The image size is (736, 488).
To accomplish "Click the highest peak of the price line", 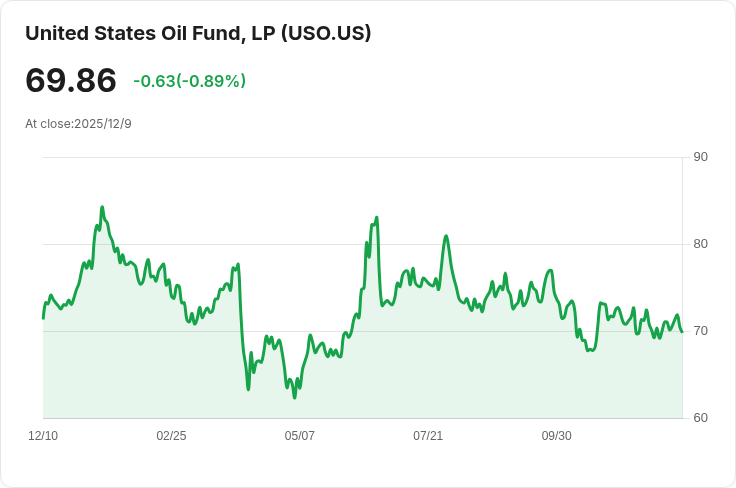I will pos(102,208).
